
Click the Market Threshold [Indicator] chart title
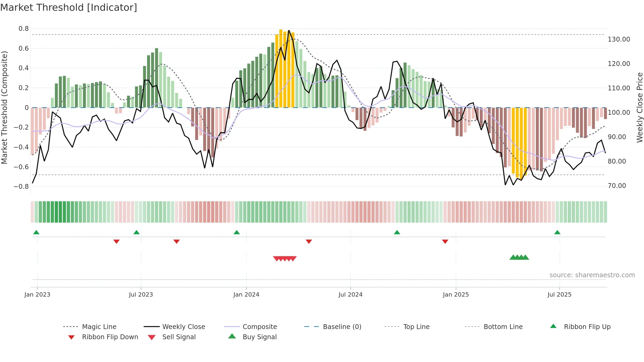[69, 8]
